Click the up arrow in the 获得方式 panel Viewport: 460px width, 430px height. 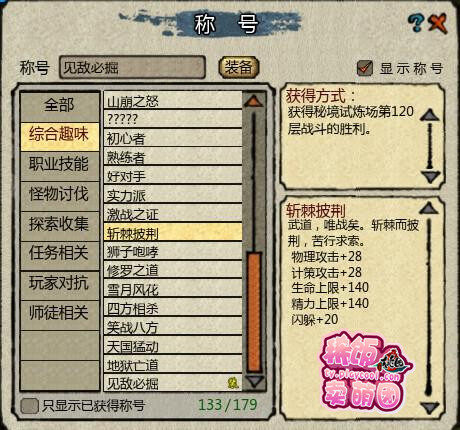pyautogui.click(x=430, y=115)
